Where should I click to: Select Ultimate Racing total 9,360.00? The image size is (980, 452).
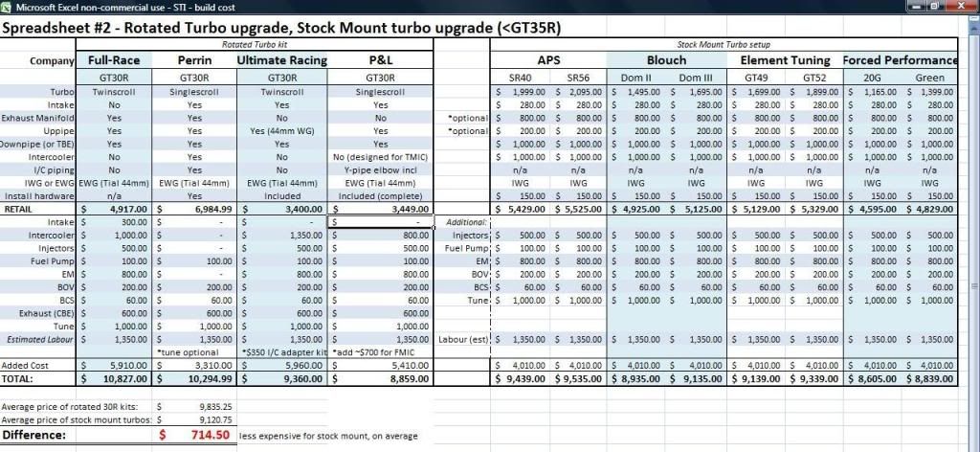282,379
